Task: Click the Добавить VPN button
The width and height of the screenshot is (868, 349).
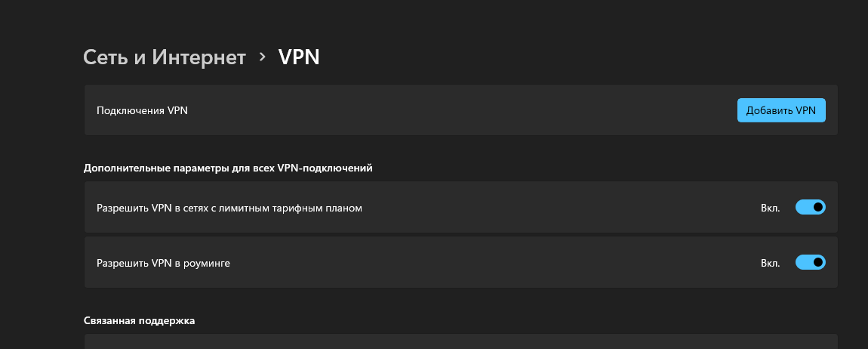Action: pyautogui.click(x=781, y=110)
